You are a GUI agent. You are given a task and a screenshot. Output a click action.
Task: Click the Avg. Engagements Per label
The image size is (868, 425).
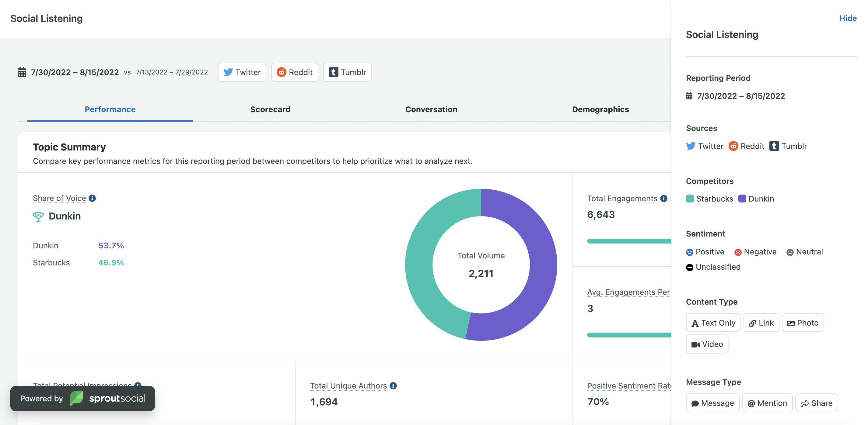click(x=628, y=292)
